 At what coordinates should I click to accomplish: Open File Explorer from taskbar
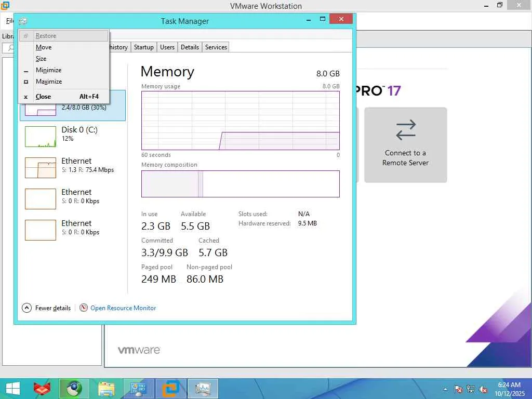click(106, 389)
